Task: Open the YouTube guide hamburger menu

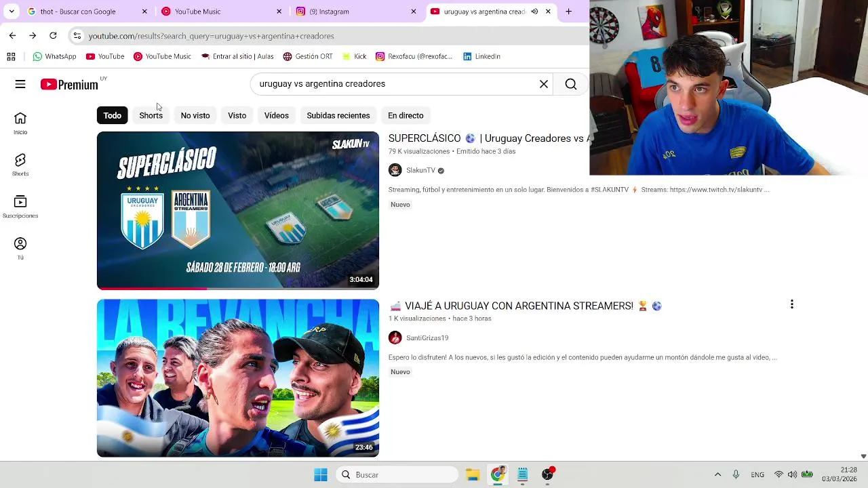Action: tap(20, 84)
